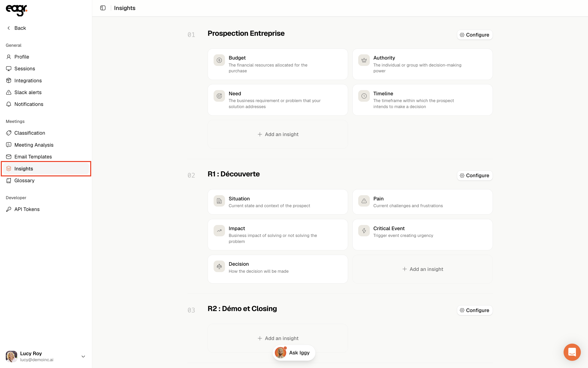Click the Prospection Entreprise heading
This screenshot has width=588, height=368.
coord(246,33)
